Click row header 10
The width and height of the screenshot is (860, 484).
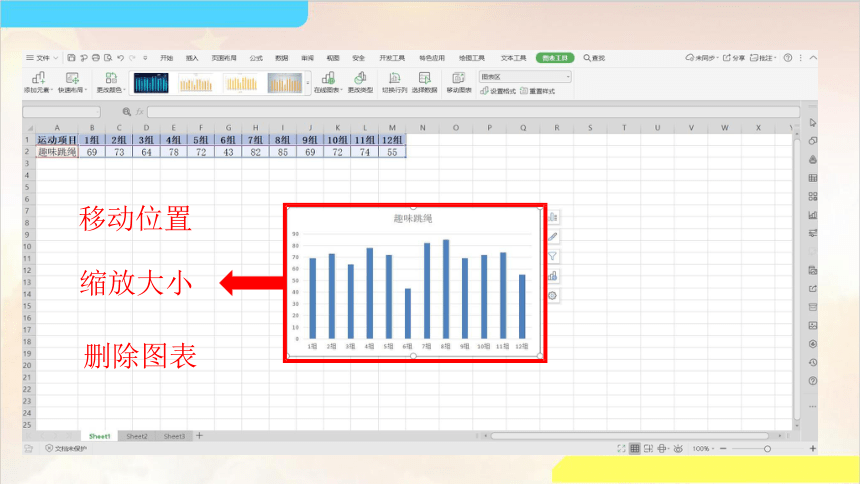[x=27, y=247]
